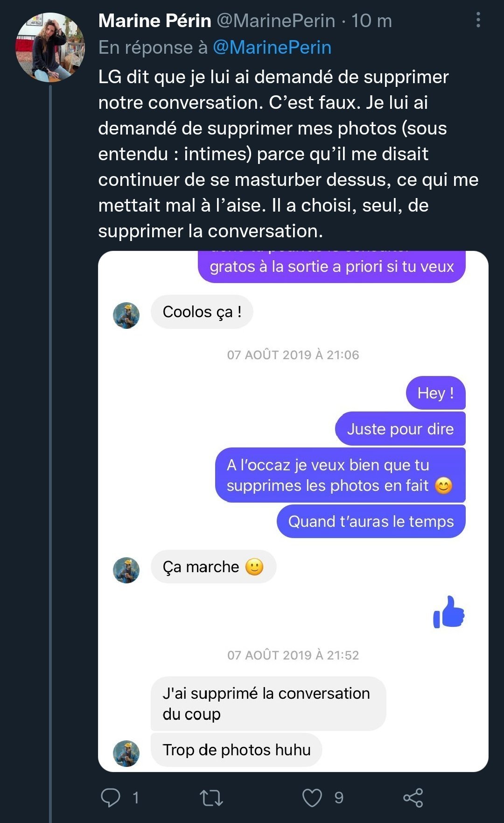The image size is (504, 823).
Task: Open Marine Périn's profile picture
Action: (50, 47)
